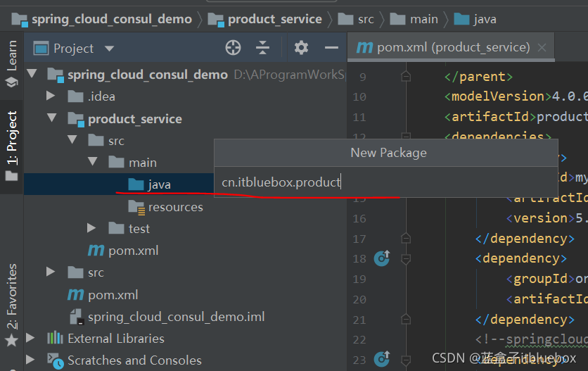Viewport: 588px width, 371px height.
Task: Click the gutter override icon on line 18
Action: click(x=382, y=258)
